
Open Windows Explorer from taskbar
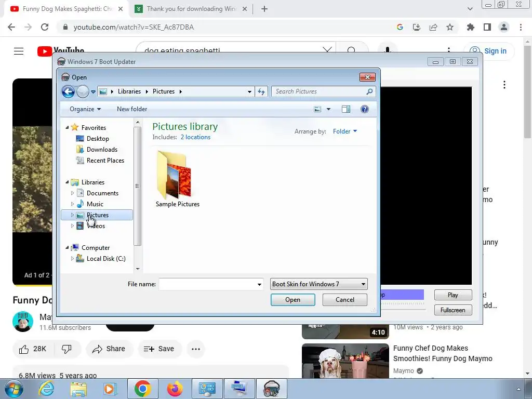[78, 389]
